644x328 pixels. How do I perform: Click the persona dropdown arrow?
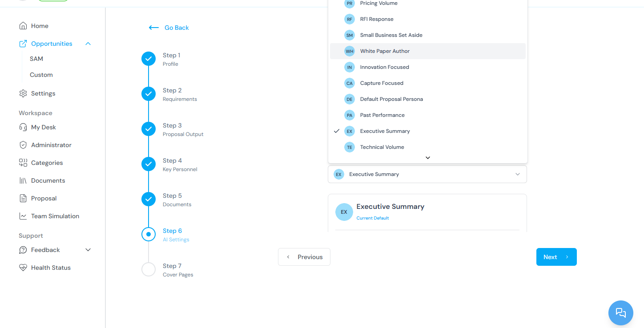coord(518,174)
